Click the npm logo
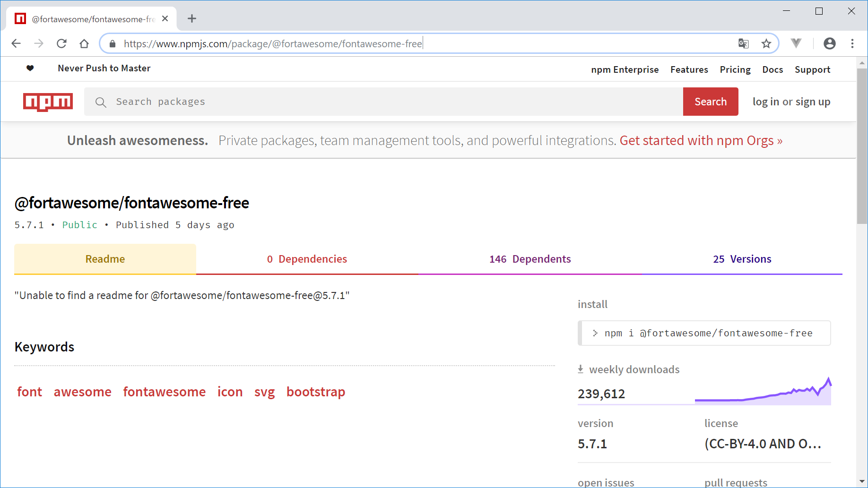The width and height of the screenshot is (868, 488). click(x=48, y=102)
